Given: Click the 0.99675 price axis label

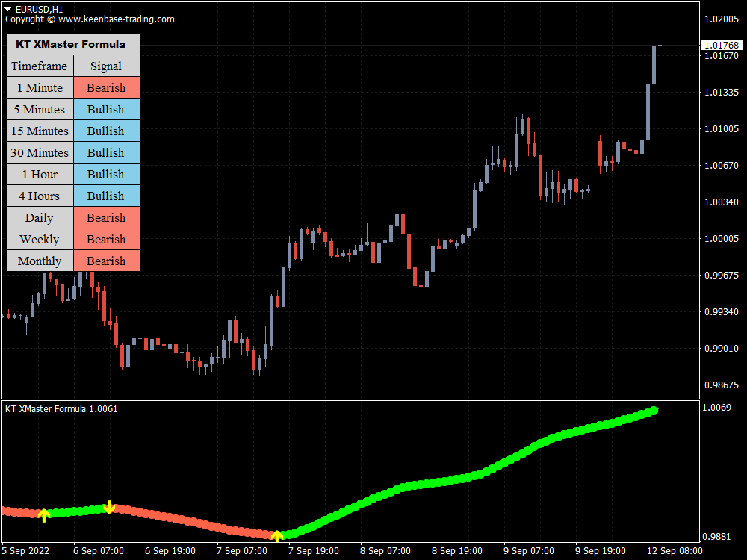Looking at the screenshot, I should click(722, 276).
